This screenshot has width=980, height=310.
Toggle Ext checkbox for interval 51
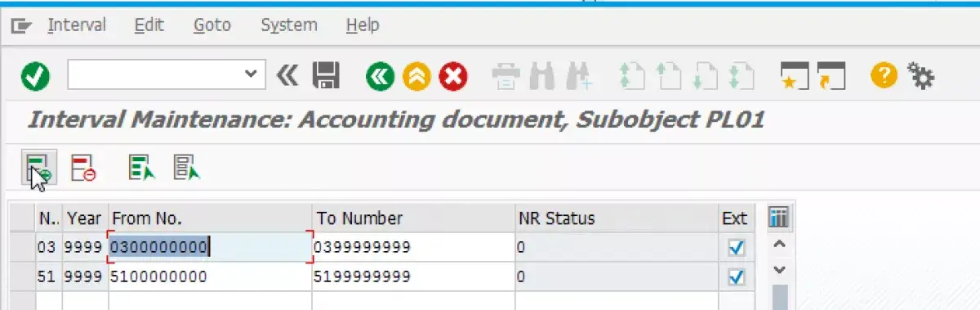pyautogui.click(x=737, y=278)
